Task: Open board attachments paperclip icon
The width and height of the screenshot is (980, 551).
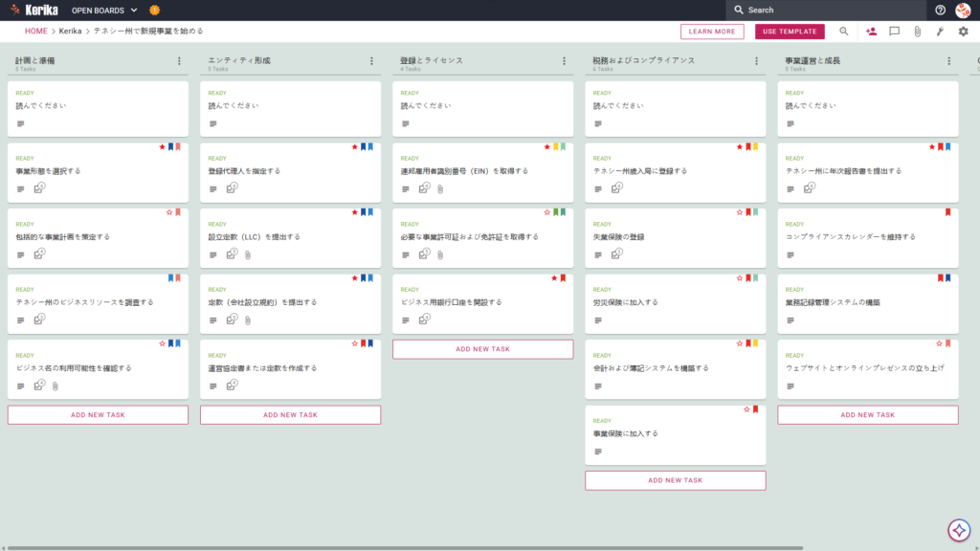Action: (x=918, y=32)
